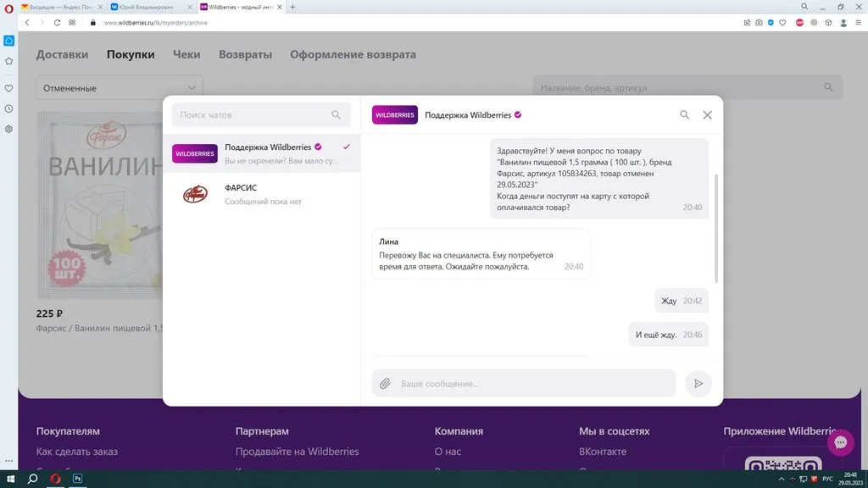Add page to bookmarks with heart icon
This screenshot has width=868, height=488.
782,23
